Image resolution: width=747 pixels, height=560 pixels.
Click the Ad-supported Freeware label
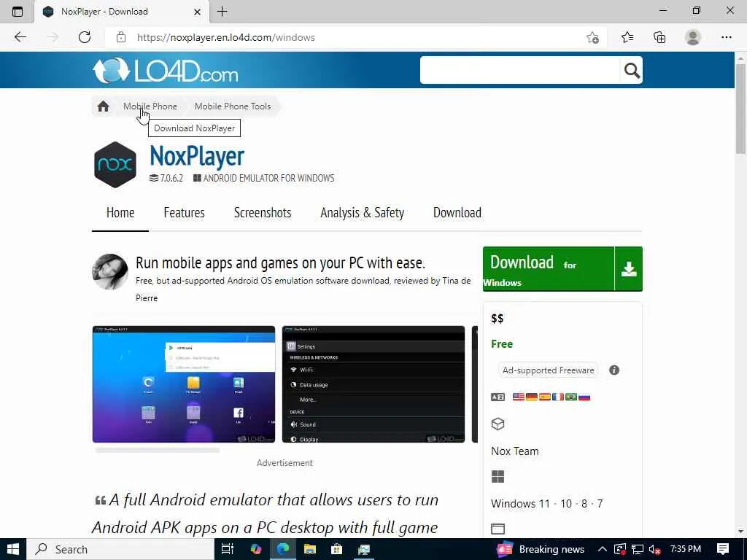click(x=548, y=370)
